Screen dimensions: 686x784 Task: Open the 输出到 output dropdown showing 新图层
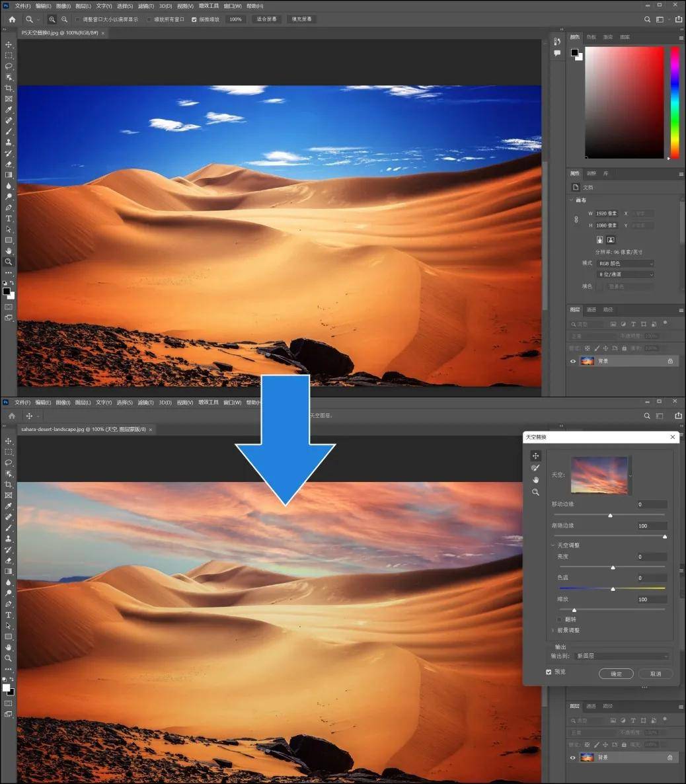tap(623, 655)
